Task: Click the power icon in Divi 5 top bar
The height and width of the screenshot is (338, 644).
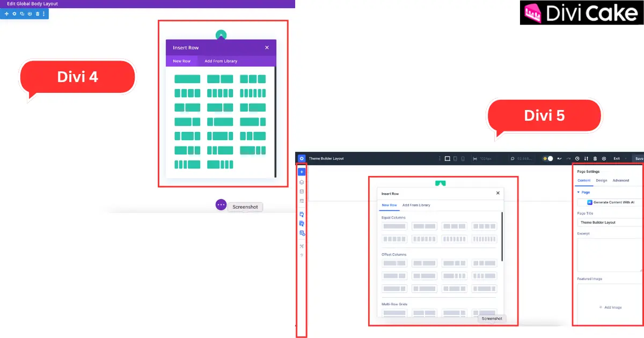Action: pyautogui.click(x=604, y=159)
